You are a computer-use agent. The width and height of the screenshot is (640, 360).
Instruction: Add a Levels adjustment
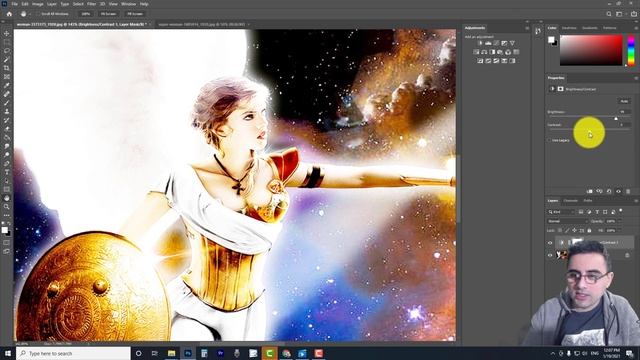pyautogui.click(x=488, y=43)
